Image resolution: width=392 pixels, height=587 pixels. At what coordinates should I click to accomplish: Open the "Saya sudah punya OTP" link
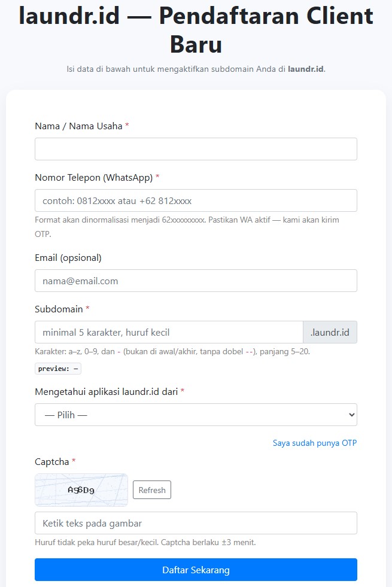314,443
